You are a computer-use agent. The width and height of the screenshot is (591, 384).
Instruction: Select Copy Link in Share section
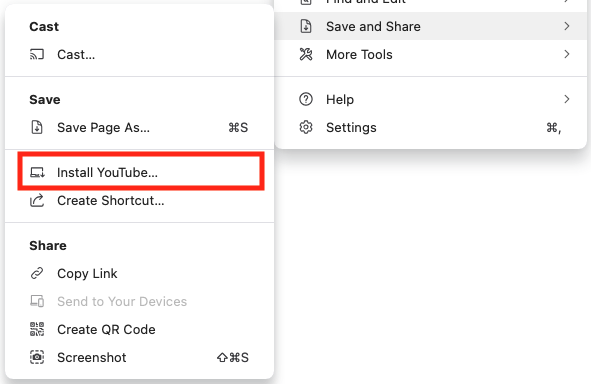[139, 273]
